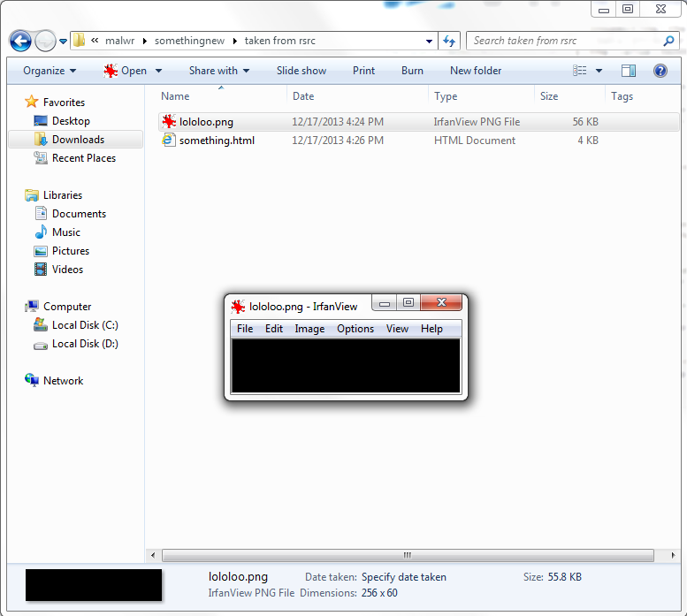Open Music library
The width and height of the screenshot is (687, 616).
pos(65,232)
